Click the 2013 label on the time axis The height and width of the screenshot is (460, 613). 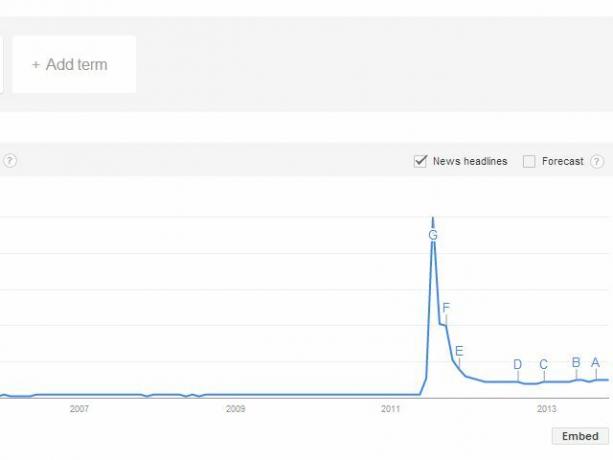pyautogui.click(x=547, y=409)
